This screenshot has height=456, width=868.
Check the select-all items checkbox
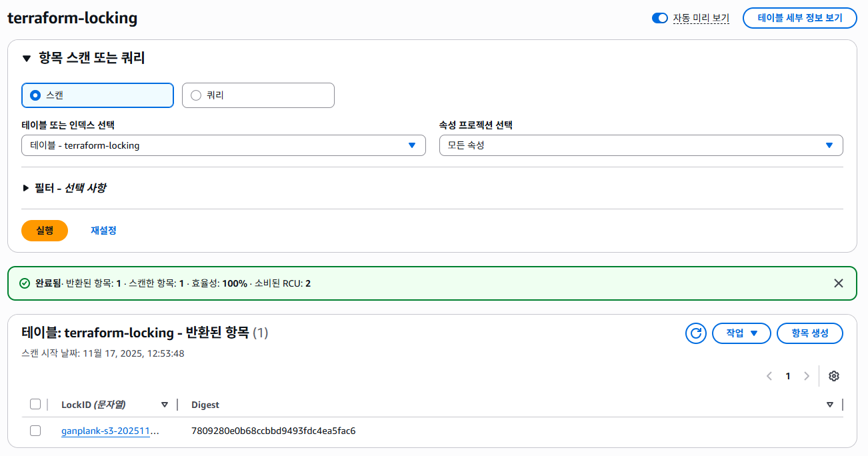tap(35, 404)
